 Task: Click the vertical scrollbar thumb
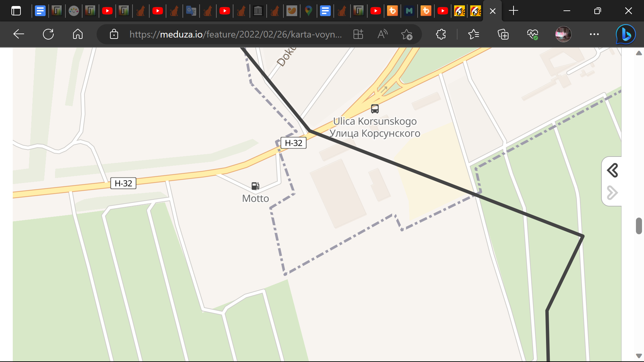pos(639,226)
